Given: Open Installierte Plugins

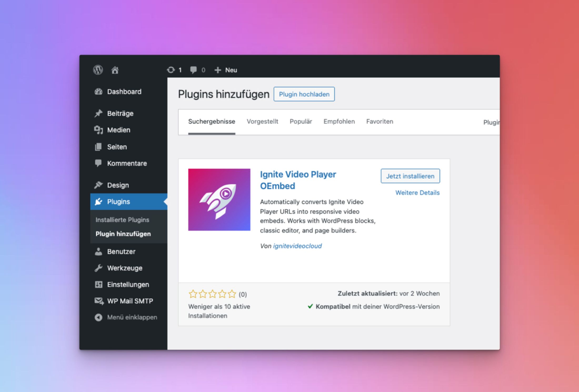Looking at the screenshot, I should coord(122,220).
